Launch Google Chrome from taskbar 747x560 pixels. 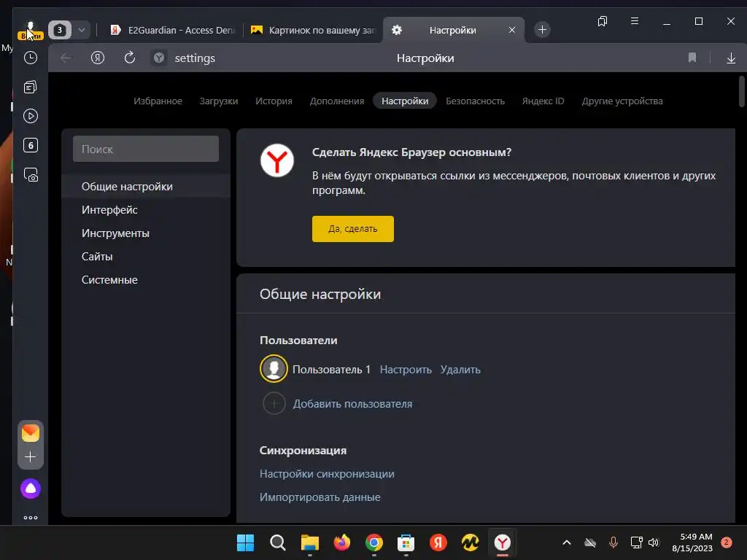374,542
